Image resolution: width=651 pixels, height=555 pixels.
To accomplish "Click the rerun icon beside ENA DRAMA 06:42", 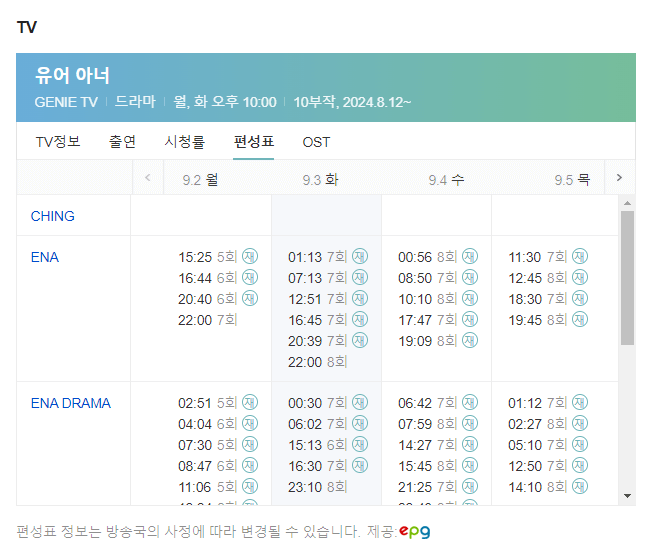I will coord(470,402).
